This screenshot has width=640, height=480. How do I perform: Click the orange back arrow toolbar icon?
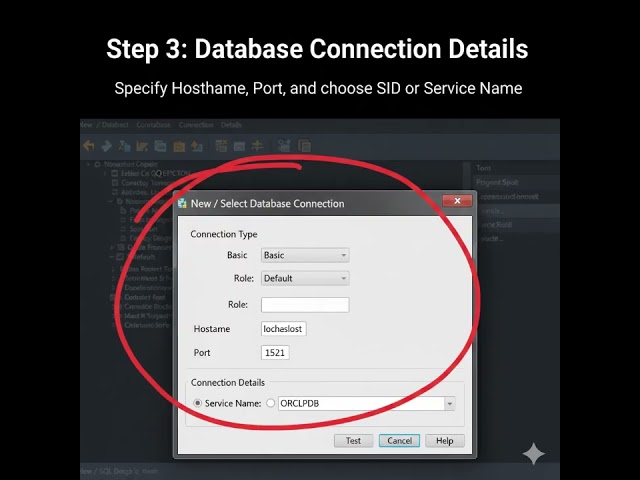pos(89,146)
